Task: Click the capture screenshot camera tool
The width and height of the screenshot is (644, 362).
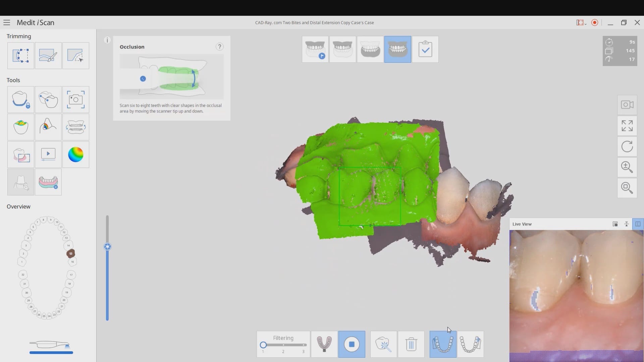Action: click(75, 100)
